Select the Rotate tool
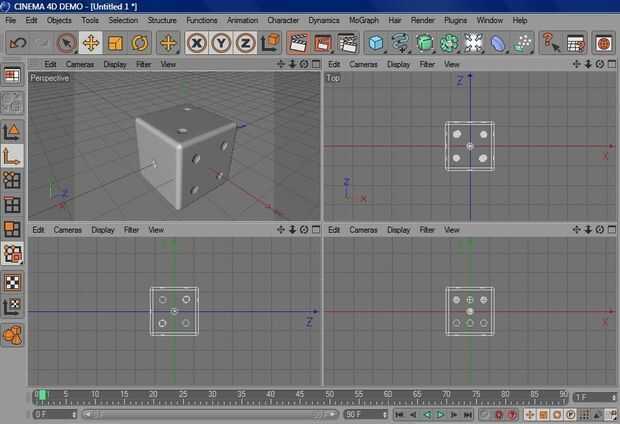Screen dimensions: 620x424 pos(139,43)
